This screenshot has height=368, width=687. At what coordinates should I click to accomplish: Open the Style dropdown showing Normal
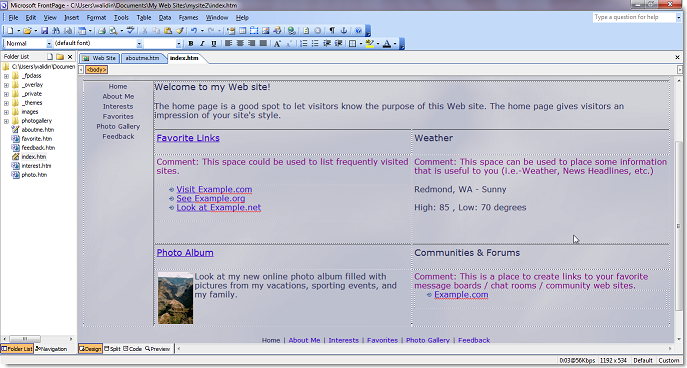(x=49, y=43)
